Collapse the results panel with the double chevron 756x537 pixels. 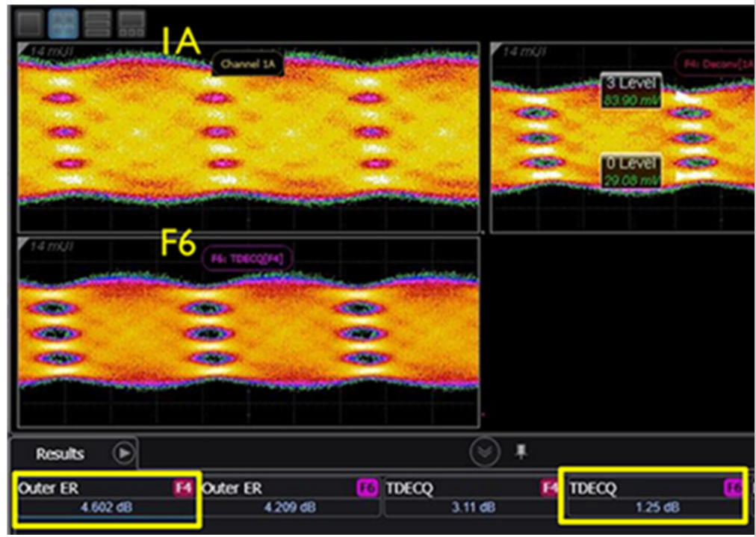(x=484, y=451)
